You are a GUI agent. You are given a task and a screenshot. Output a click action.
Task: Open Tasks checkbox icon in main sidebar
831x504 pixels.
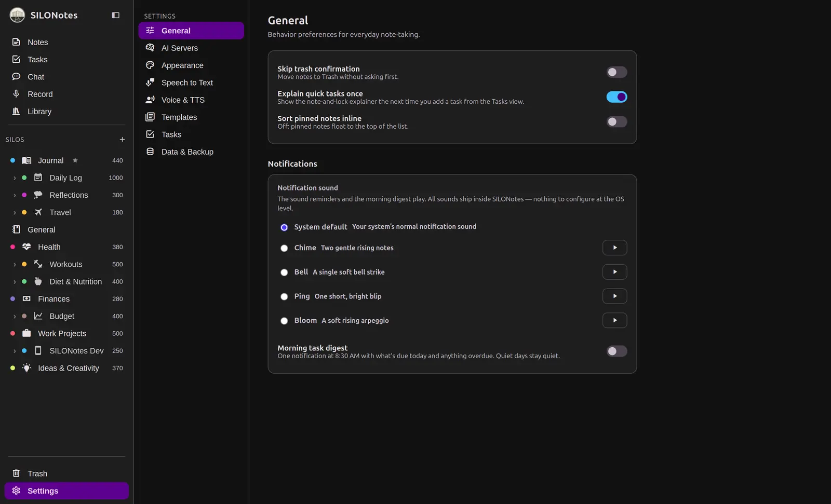[x=16, y=59]
